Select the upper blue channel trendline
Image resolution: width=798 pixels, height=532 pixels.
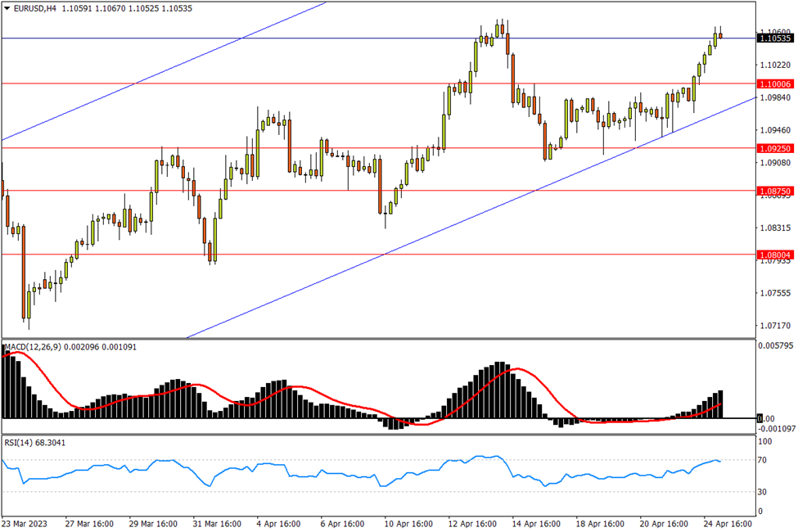point(164,72)
